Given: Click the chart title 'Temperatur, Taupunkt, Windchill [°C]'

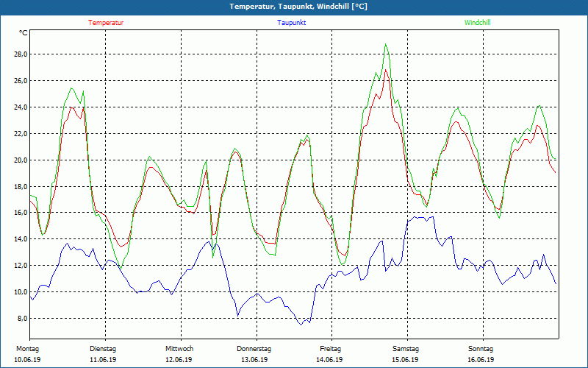Looking at the screenshot, I should click(x=298, y=7).
